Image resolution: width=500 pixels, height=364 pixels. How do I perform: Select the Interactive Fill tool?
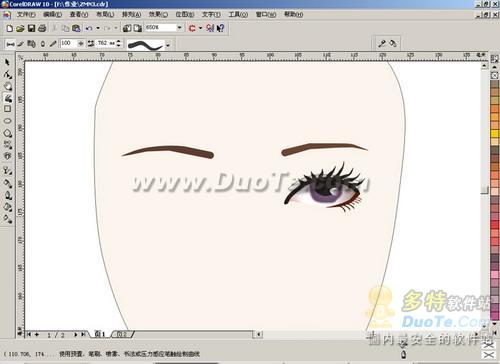pyautogui.click(x=8, y=219)
